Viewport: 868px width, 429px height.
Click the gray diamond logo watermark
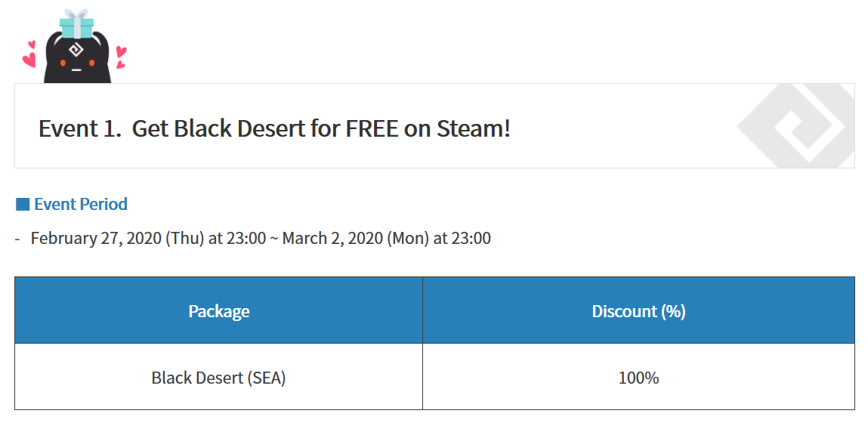(x=795, y=126)
